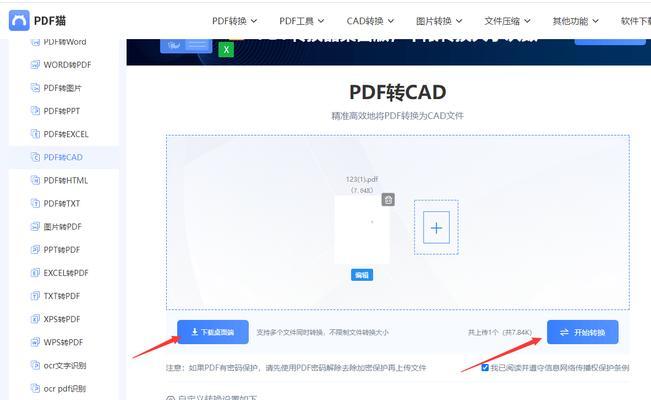This screenshot has height=400, width=651.
Task: Choose ocr文字识别 from the sidebar
Action: 64,365
